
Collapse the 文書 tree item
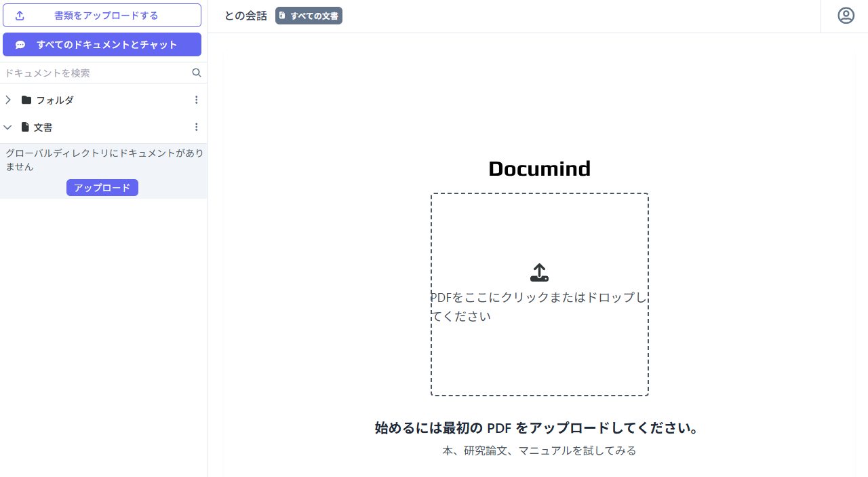pos(7,127)
